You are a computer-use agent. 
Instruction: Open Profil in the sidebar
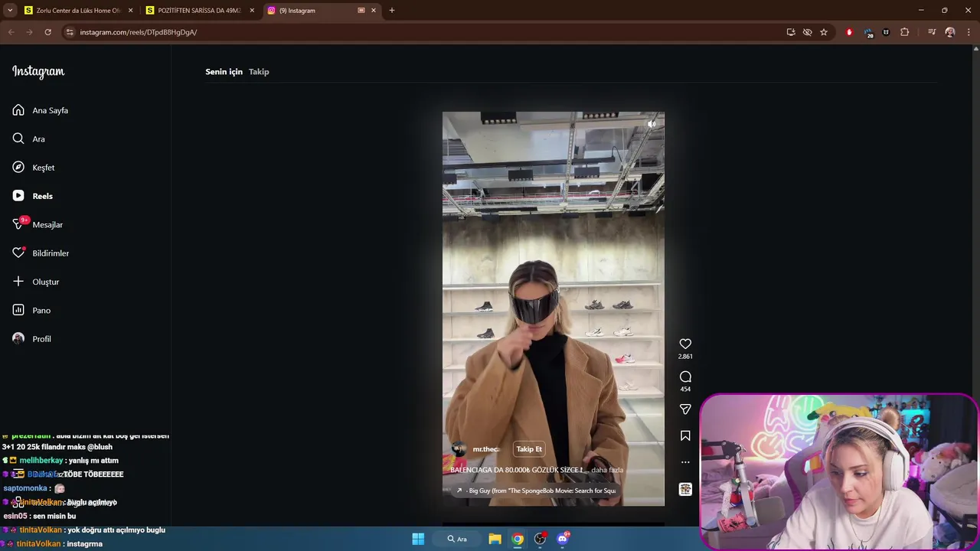click(31, 339)
